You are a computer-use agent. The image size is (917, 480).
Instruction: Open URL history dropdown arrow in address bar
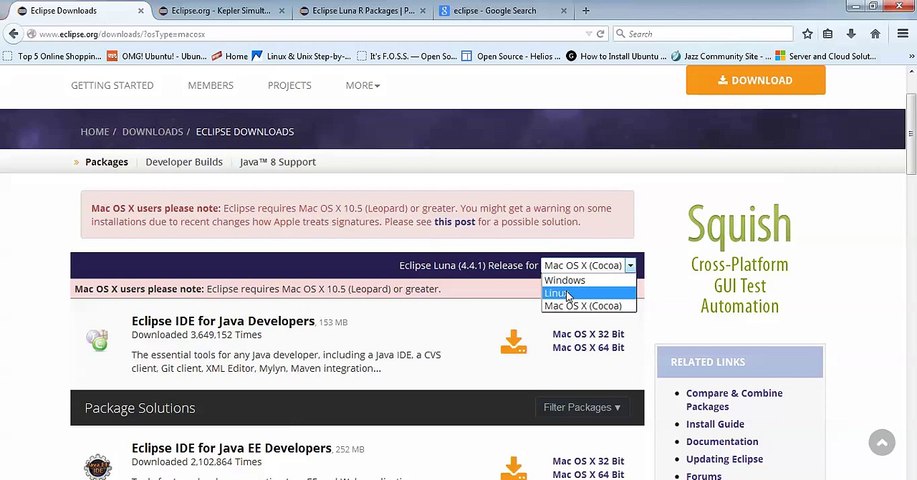588,34
